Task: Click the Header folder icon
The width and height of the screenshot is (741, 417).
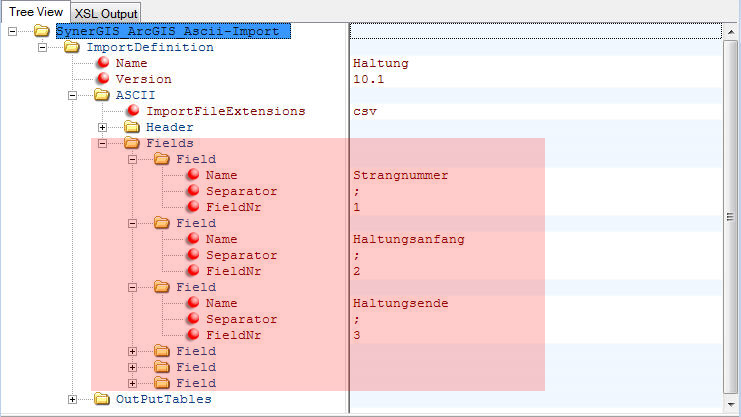Action: (132, 127)
